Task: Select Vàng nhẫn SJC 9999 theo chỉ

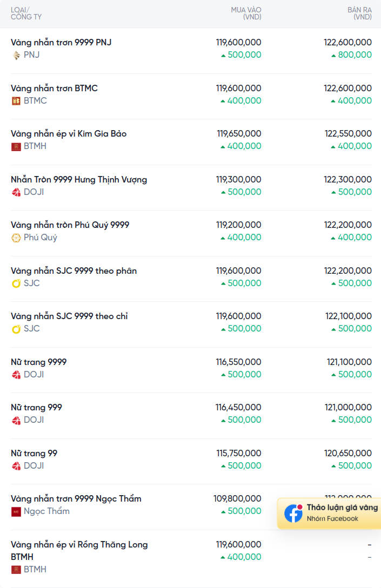Action: click(69, 316)
